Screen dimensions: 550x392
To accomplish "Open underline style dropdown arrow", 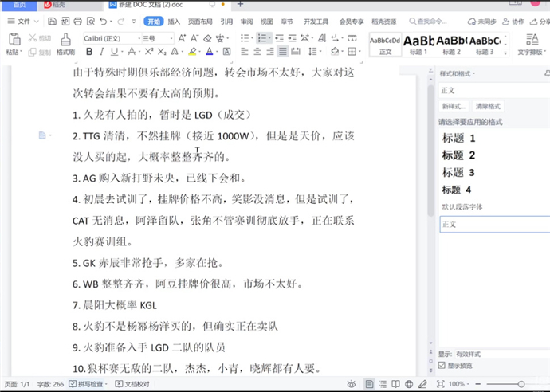I will [x=122, y=53].
